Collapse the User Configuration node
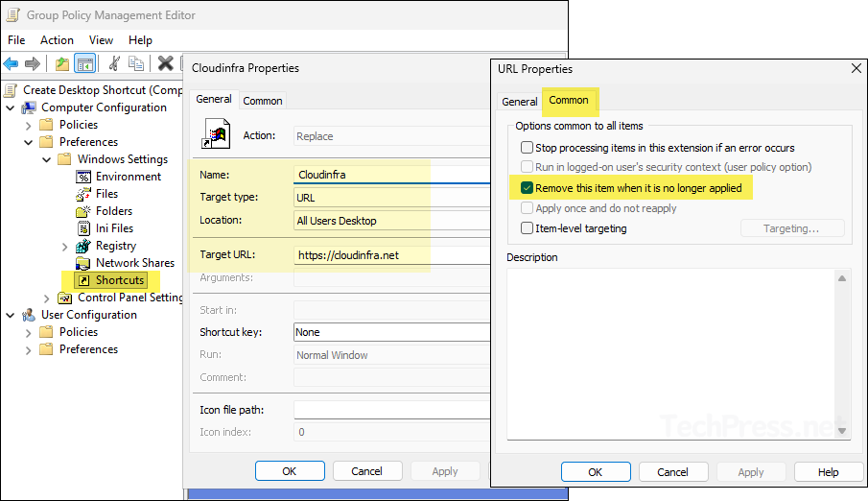The height and width of the screenshot is (501, 868). tap(10, 316)
